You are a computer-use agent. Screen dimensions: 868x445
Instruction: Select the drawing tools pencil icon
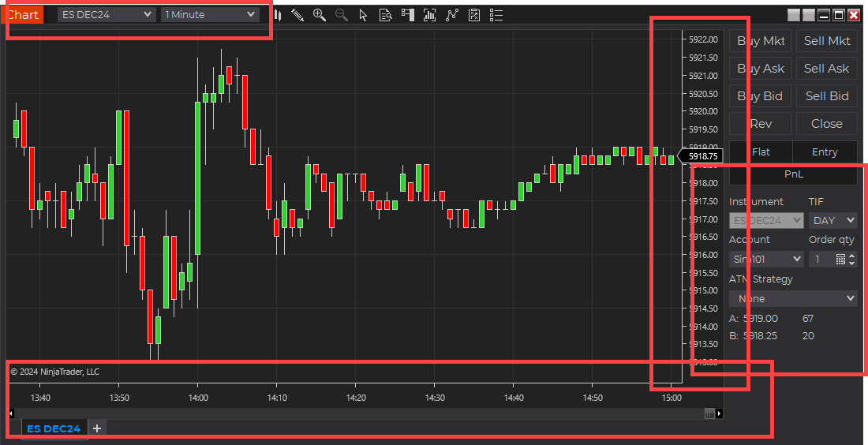(x=297, y=15)
